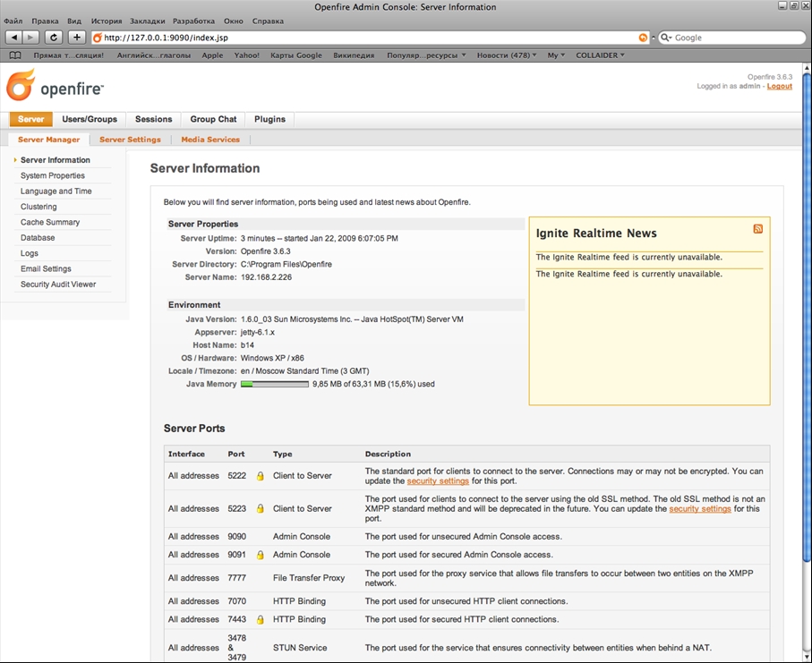Screen dimensions: 812x663
Task: Click the magnifier in the Google search box
Action: pos(666,38)
